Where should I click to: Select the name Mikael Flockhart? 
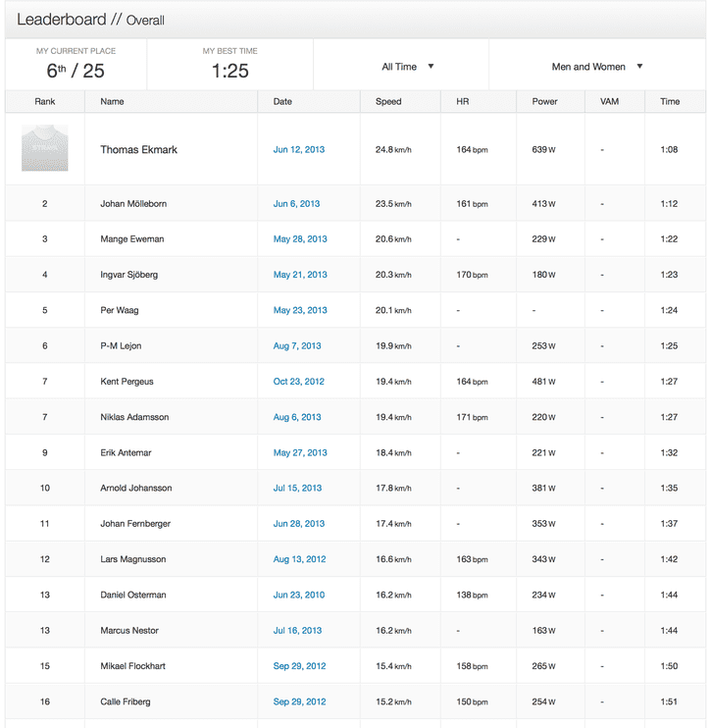(x=132, y=666)
